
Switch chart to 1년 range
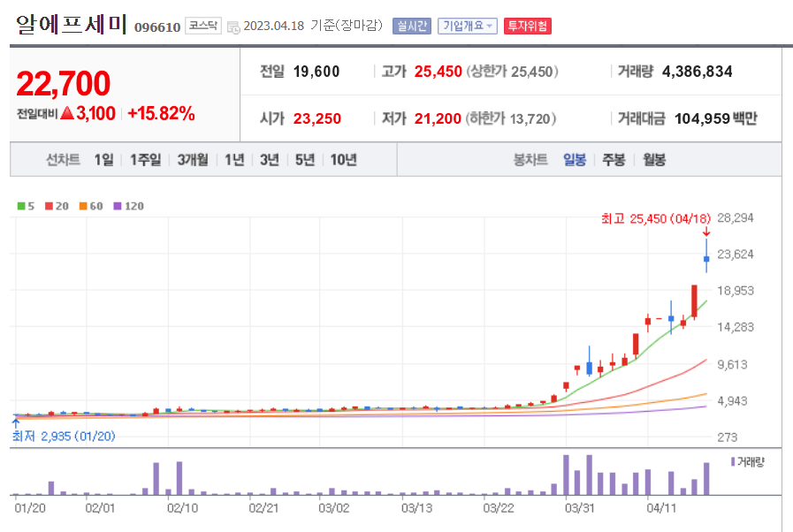point(234,160)
